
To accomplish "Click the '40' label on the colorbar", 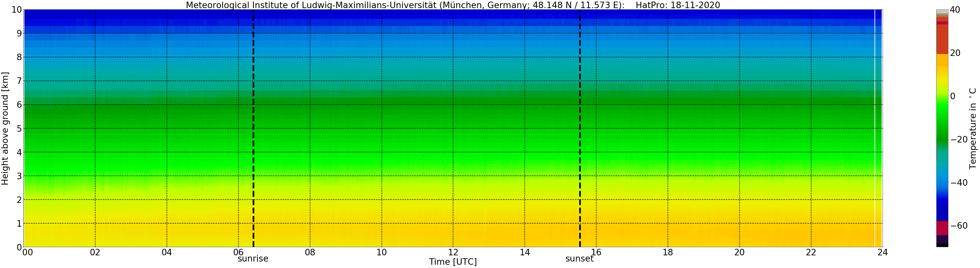I will point(955,10).
